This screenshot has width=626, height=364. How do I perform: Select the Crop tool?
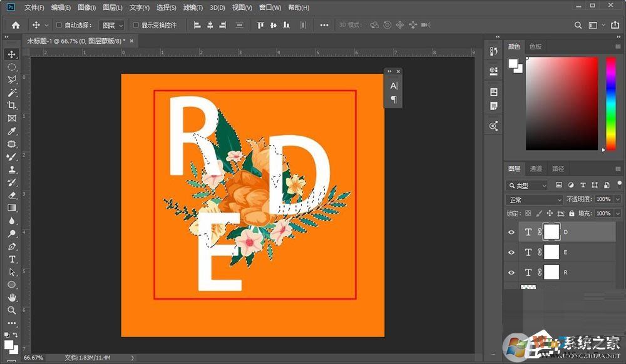tap(11, 104)
